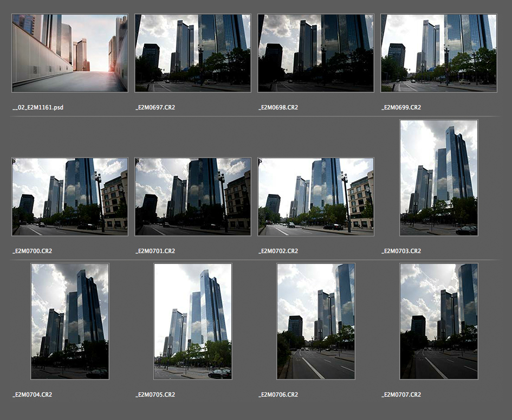This screenshot has height=420, width=512.
Task: Choose the bright _E2M0702.CR2 thumbnail
Action: coord(316,197)
